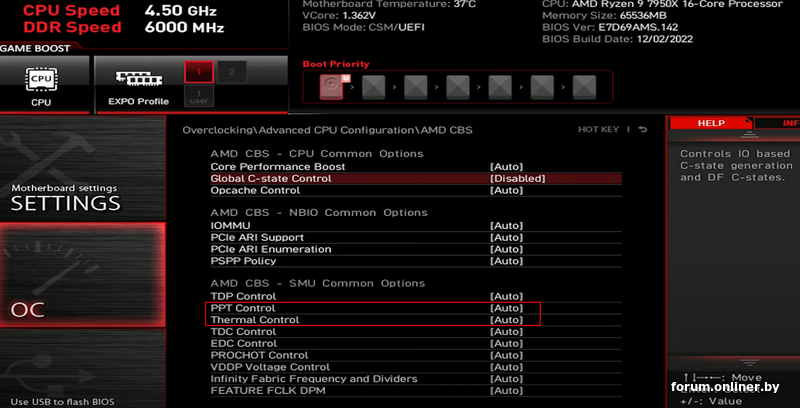This screenshot has height=408, width=800.
Task: Click the Memory Size 65536MB text
Action: tap(604, 15)
